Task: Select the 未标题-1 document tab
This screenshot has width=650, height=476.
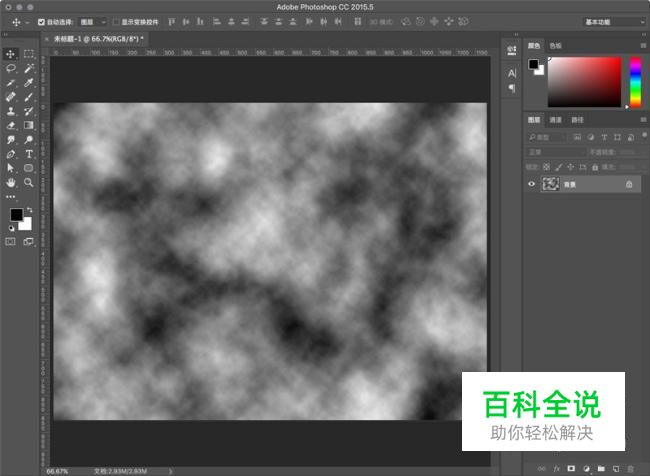Action: tap(99, 39)
